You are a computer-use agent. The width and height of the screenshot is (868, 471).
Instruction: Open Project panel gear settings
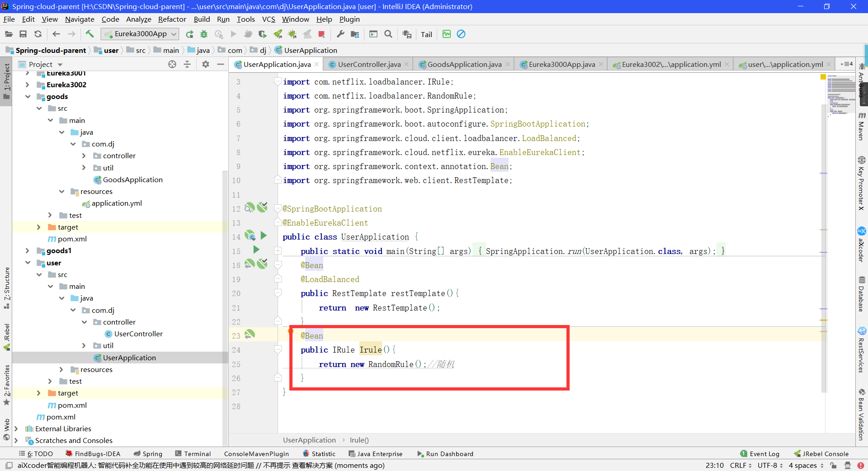click(206, 64)
